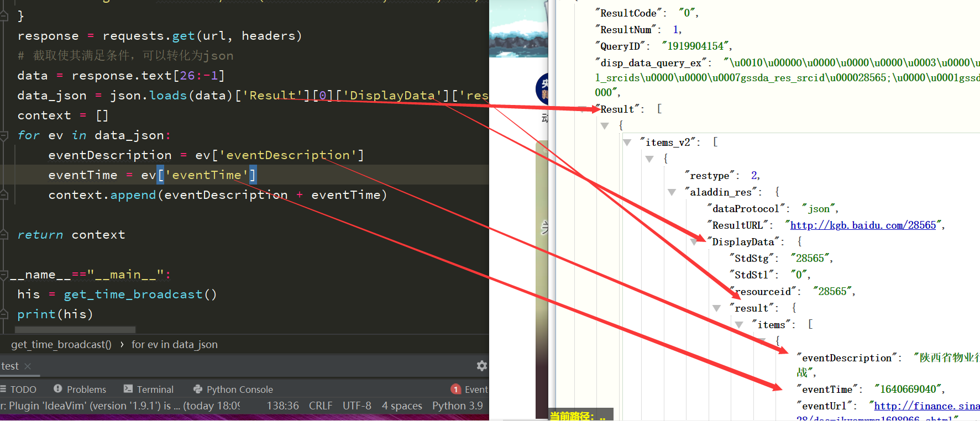Click the eventTime value 1640669040
This screenshot has height=421, width=980.
(908, 390)
